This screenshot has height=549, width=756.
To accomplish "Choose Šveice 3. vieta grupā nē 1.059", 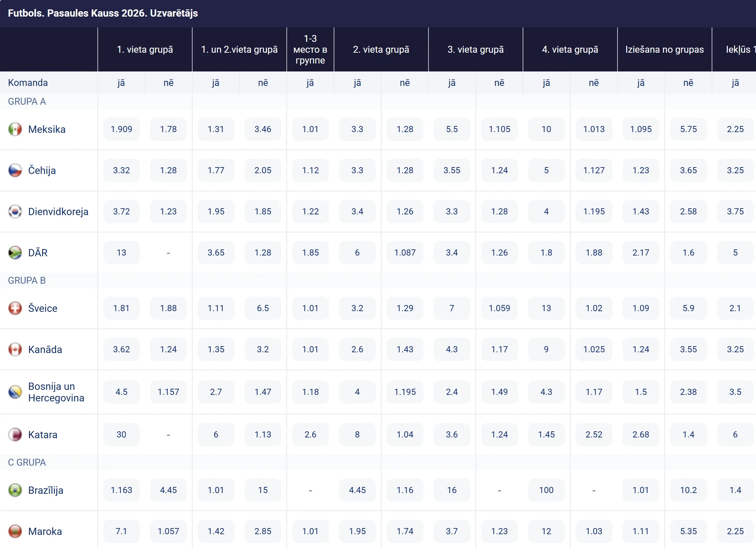I will (500, 308).
